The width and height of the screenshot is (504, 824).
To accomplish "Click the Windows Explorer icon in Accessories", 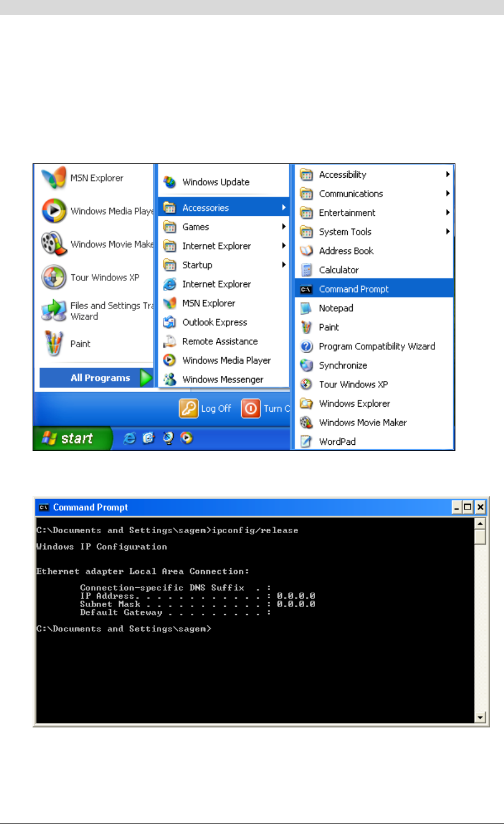I will [306, 403].
